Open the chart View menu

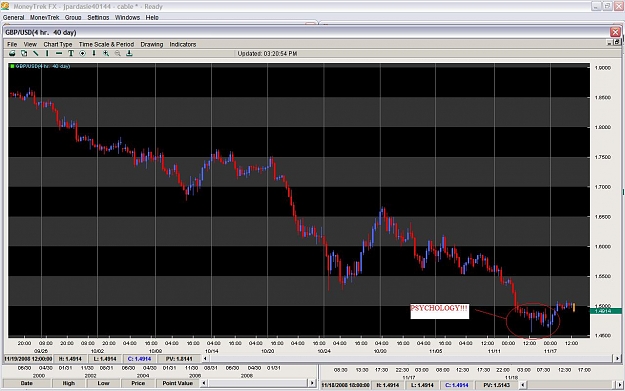pos(30,44)
